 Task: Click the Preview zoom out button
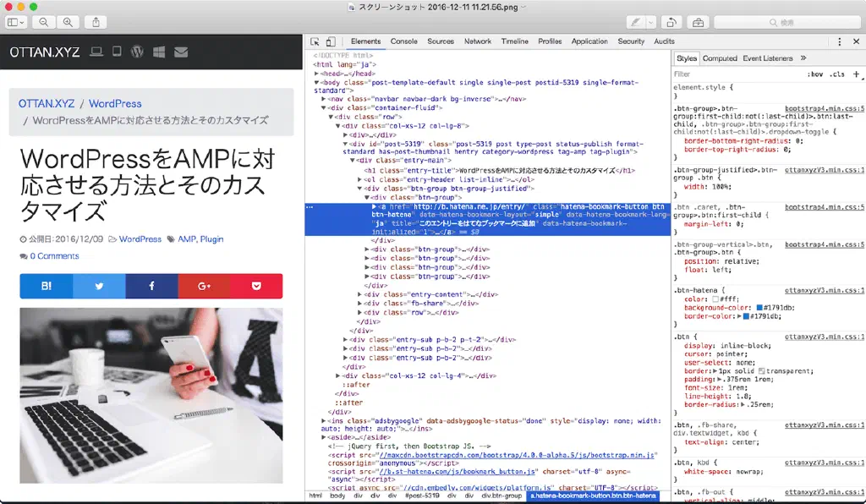pos(44,22)
